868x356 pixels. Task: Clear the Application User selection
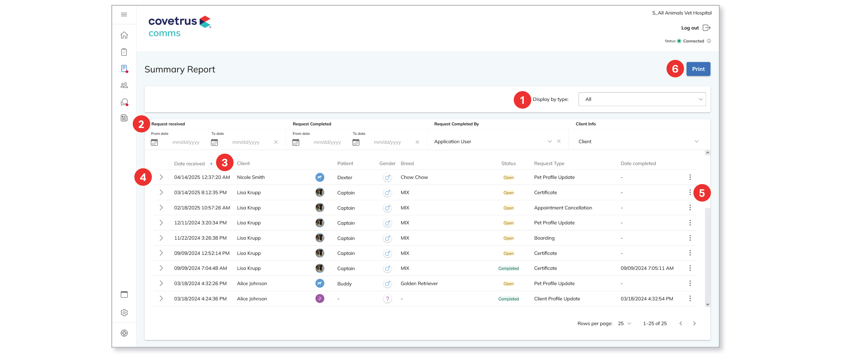tap(559, 141)
